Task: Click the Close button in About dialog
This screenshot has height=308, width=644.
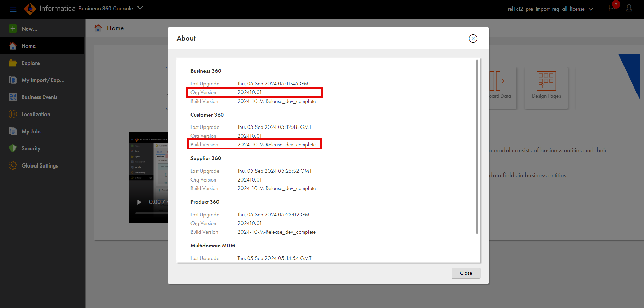Action: (x=466, y=273)
